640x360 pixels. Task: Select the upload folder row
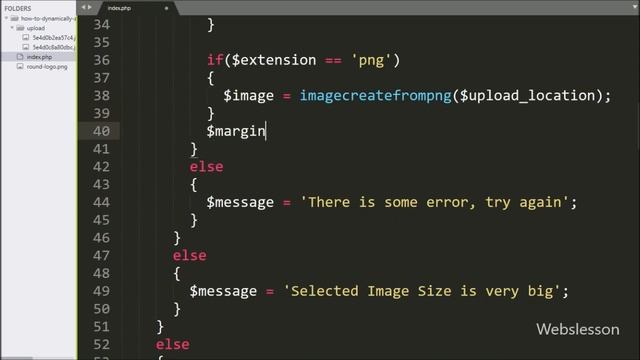pyautogui.click(x=38, y=28)
